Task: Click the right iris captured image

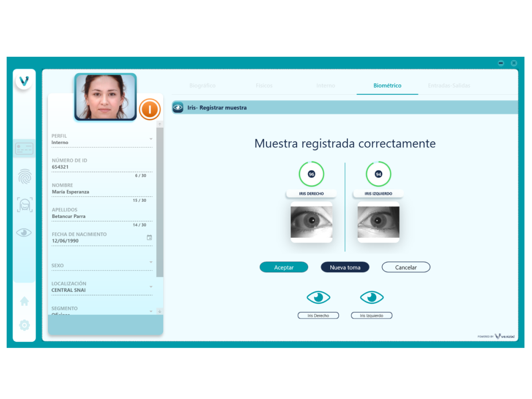Action: pyautogui.click(x=311, y=222)
